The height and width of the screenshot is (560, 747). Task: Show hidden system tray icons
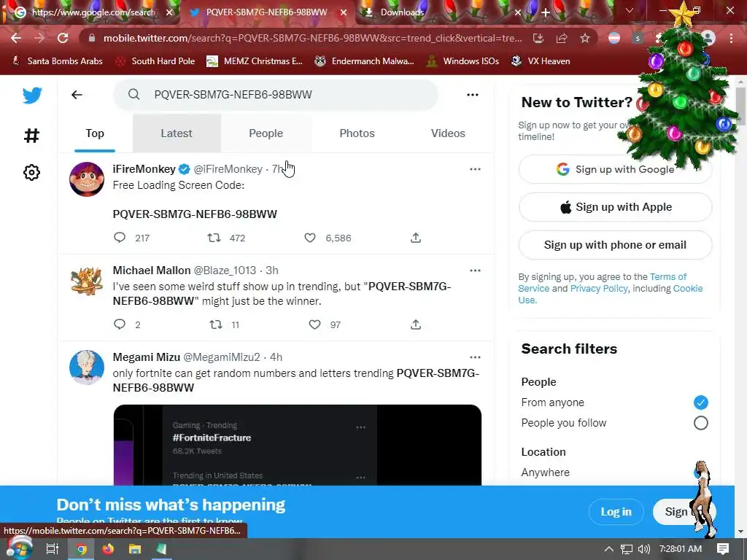pos(608,549)
